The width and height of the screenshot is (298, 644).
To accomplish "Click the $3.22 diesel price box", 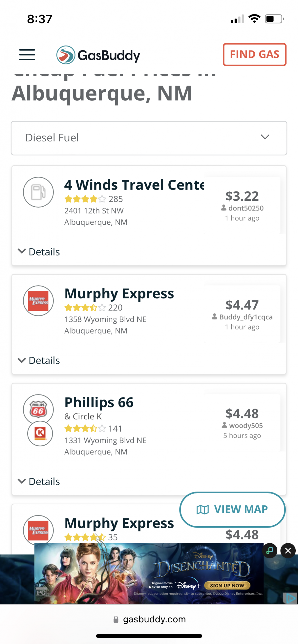I will (242, 205).
